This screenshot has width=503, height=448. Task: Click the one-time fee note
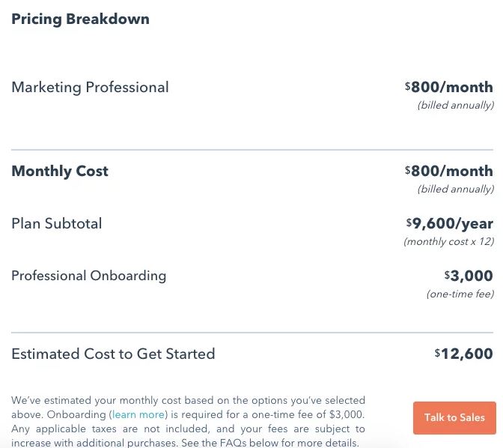(460, 294)
